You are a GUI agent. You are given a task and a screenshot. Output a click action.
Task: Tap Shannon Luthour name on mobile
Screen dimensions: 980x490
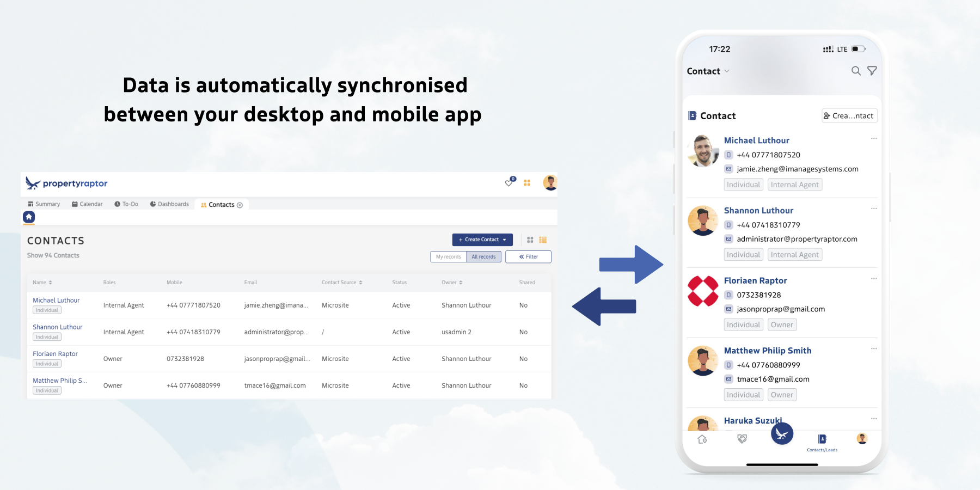758,211
